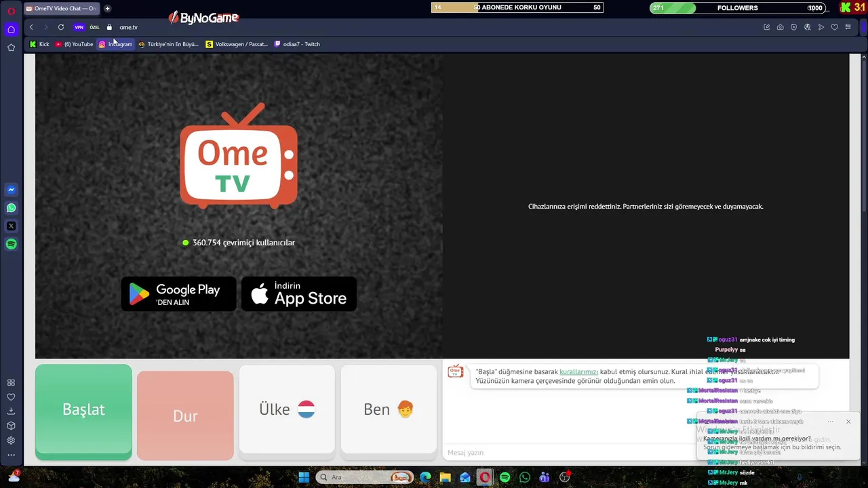Open the Türkiye'nin En Büyü... bookmark

168,44
